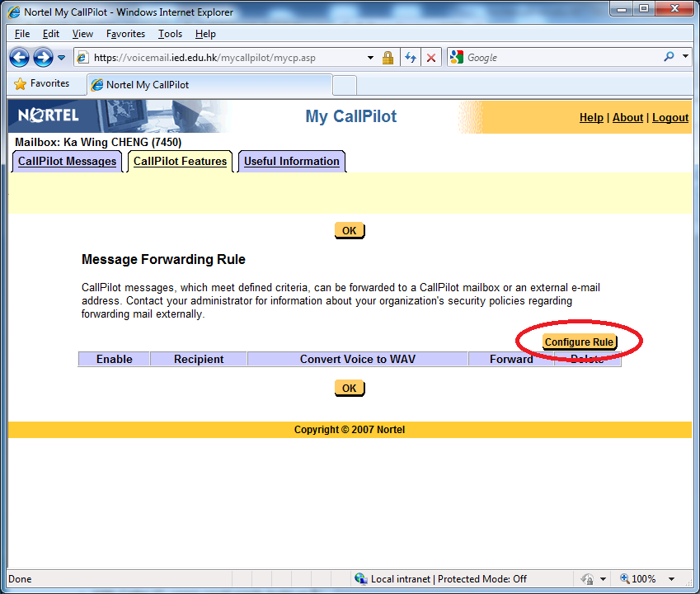This screenshot has width=700, height=594.
Task: Click the Nortel logo banner
Action: tap(48, 115)
